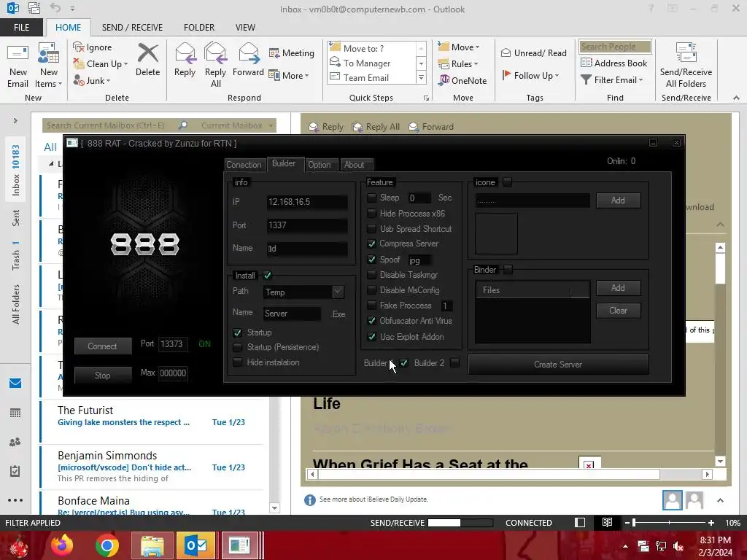Click the zoom slider handle in status bar

click(x=634, y=522)
